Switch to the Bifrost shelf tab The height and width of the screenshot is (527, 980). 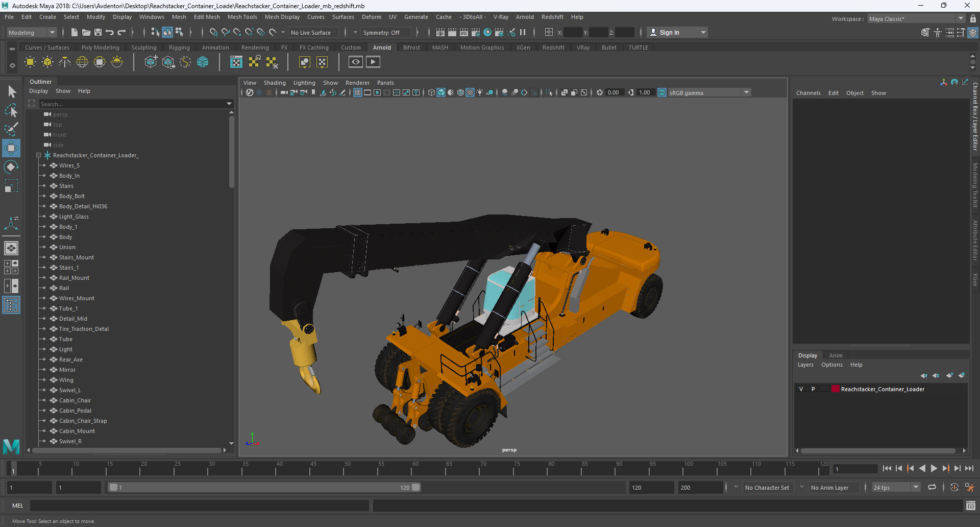point(411,47)
